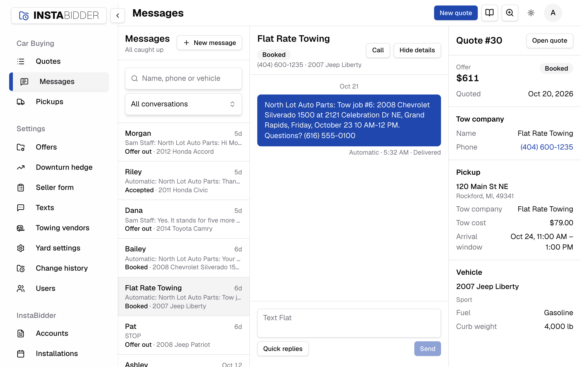The width and height of the screenshot is (588, 367).
Task: Select Seller form in the sidebar
Action: tap(59, 187)
